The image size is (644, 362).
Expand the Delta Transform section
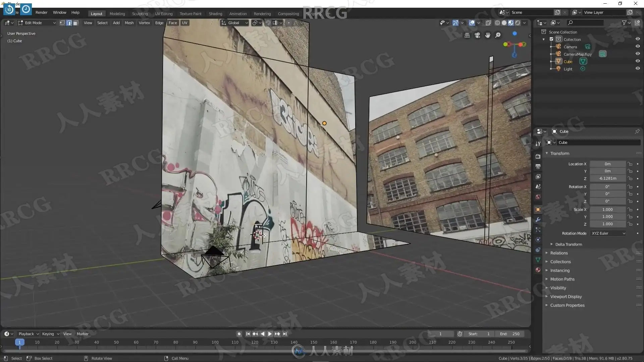pos(568,244)
